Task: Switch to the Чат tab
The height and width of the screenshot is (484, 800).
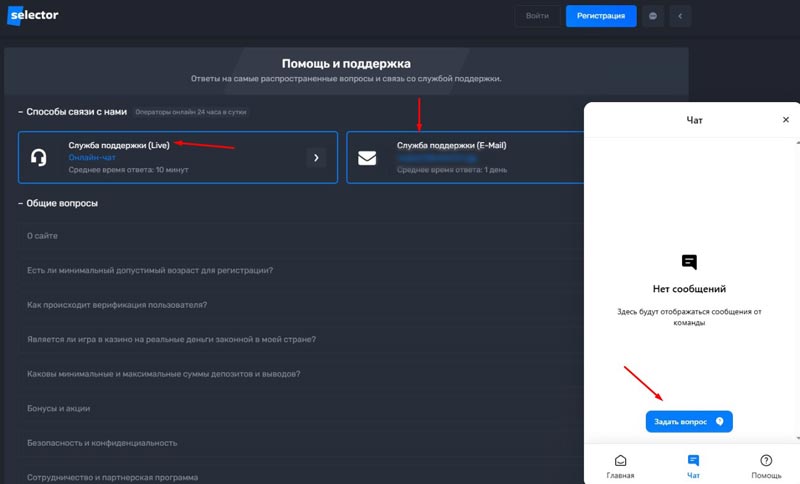Action: [x=693, y=465]
